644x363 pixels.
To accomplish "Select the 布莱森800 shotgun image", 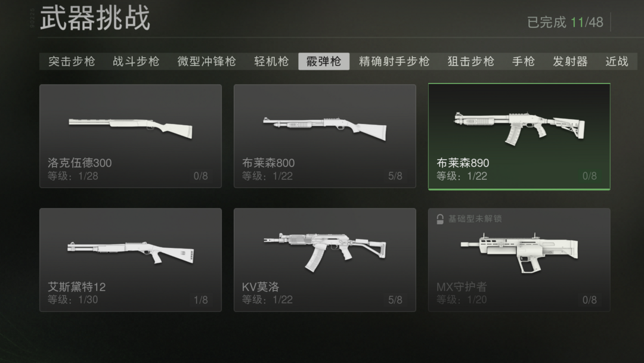I will pos(325,128).
